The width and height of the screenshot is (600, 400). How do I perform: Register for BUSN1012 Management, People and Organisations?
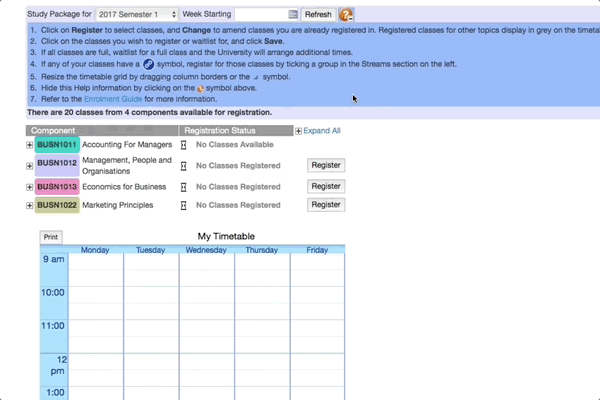[x=326, y=165]
